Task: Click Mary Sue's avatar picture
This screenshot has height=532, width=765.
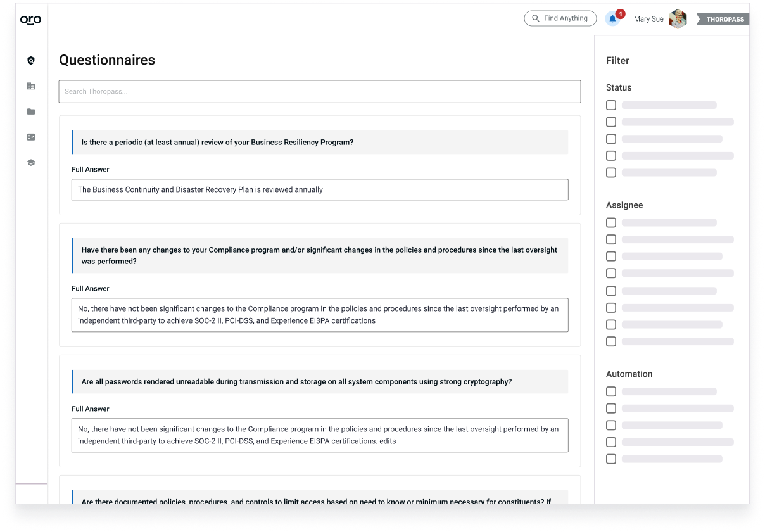Action: [678, 19]
